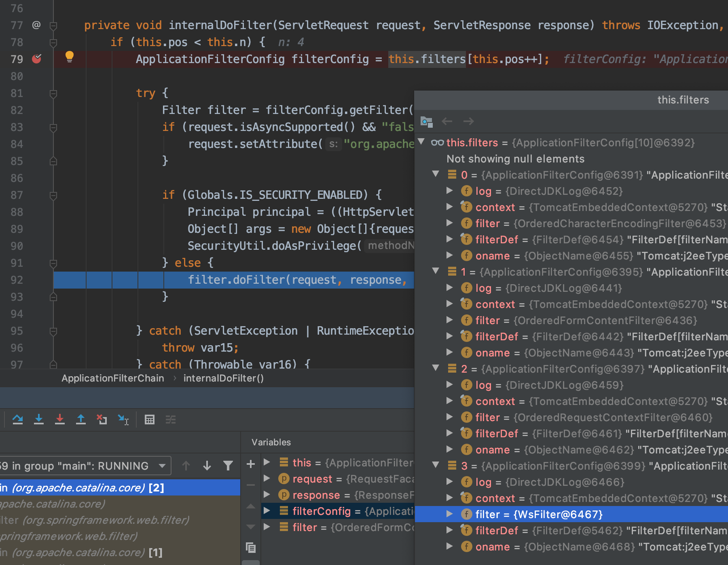The height and width of the screenshot is (565, 728).
Task: Expand the response variable in Variables
Action: coord(267,495)
